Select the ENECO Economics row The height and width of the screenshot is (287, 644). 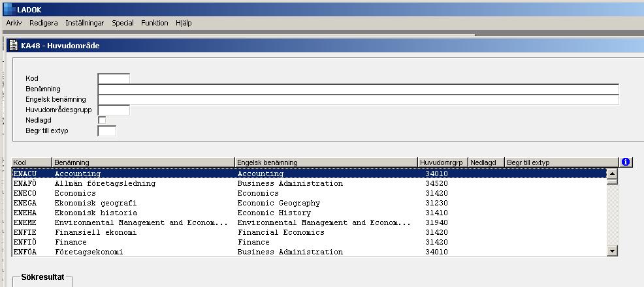[x=310, y=193]
